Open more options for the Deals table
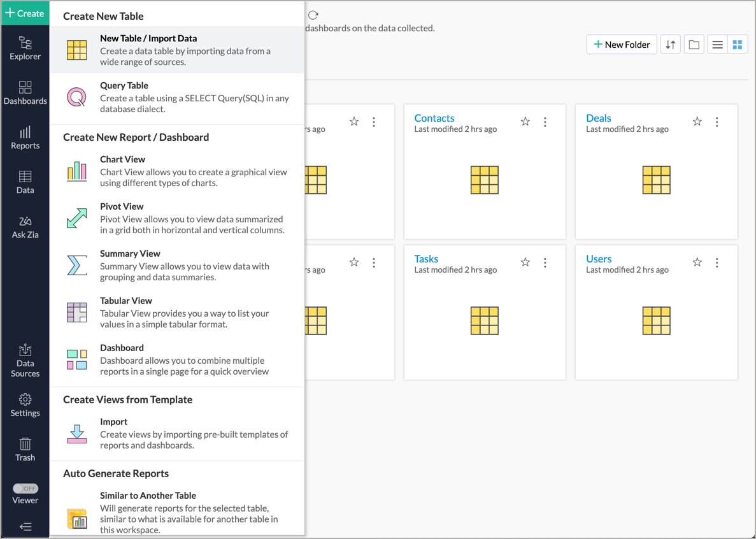 (x=717, y=122)
